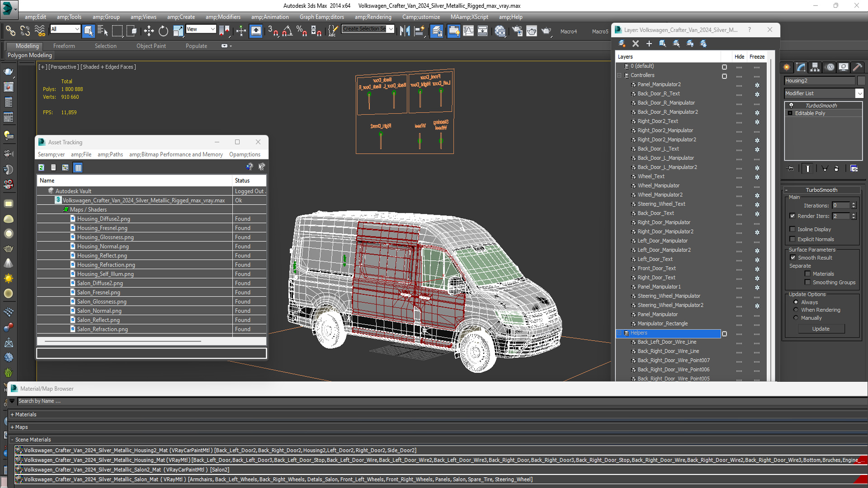Open the View reference coordinate dropdown
The height and width of the screenshot is (488, 868).
(201, 29)
